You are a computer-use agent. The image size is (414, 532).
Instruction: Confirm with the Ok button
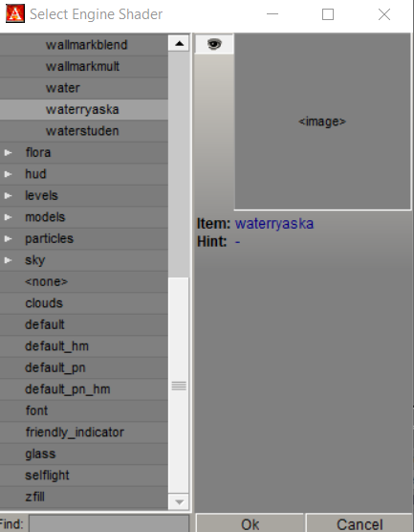(x=250, y=523)
